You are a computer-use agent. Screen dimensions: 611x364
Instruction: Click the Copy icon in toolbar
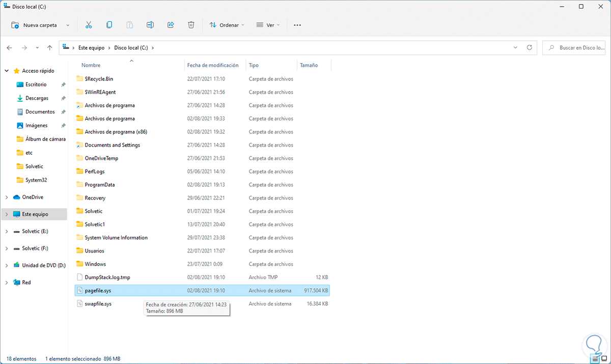(109, 25)
